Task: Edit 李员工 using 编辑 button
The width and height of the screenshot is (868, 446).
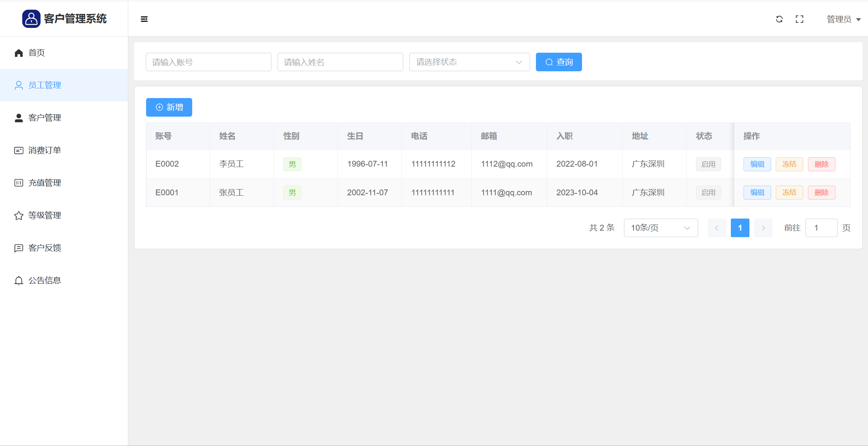Action: [x=757, y=164]
